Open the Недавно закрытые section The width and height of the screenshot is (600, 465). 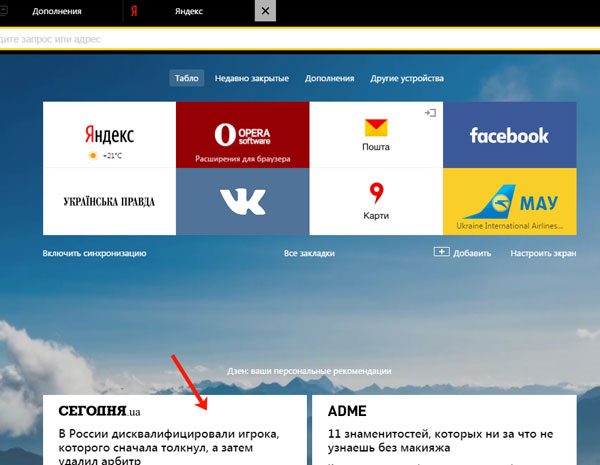click(251, 78)
